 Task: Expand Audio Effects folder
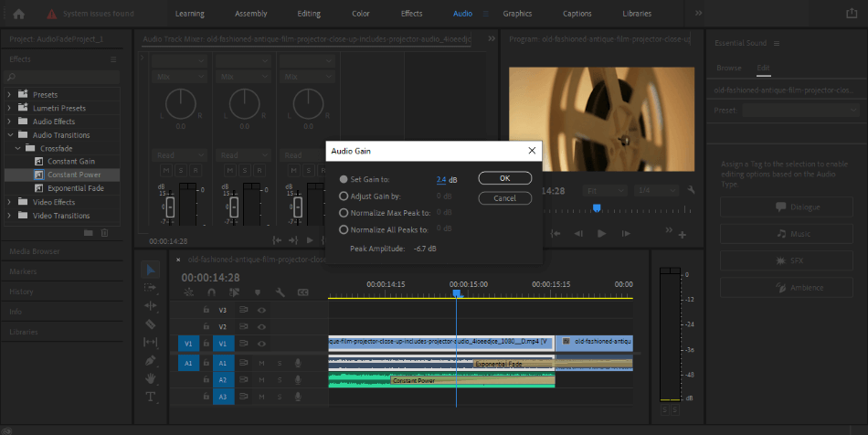9,122
